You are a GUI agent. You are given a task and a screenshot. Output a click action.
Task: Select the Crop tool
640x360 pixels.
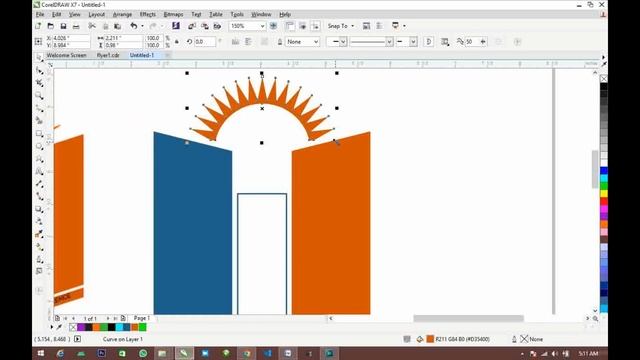[x=39, y=83]
